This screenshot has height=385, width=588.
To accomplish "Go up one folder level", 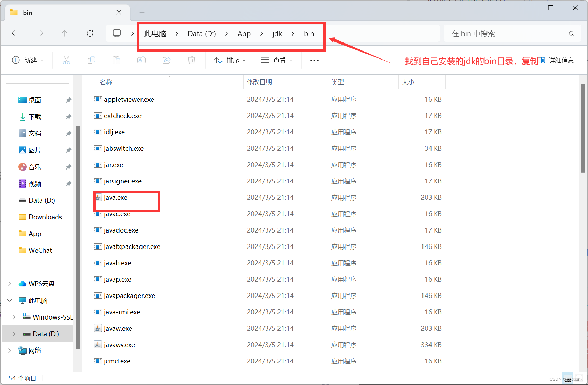I will 65,33.
